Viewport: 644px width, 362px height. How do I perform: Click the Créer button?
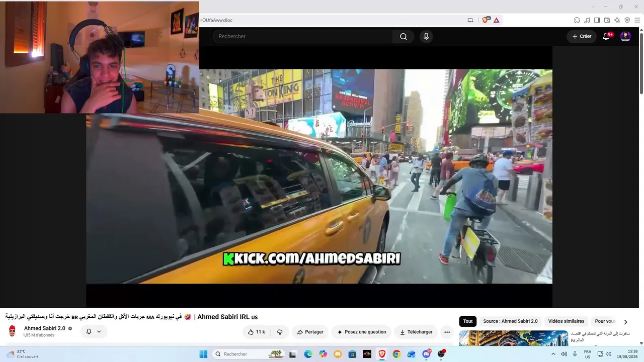[582, 36]
